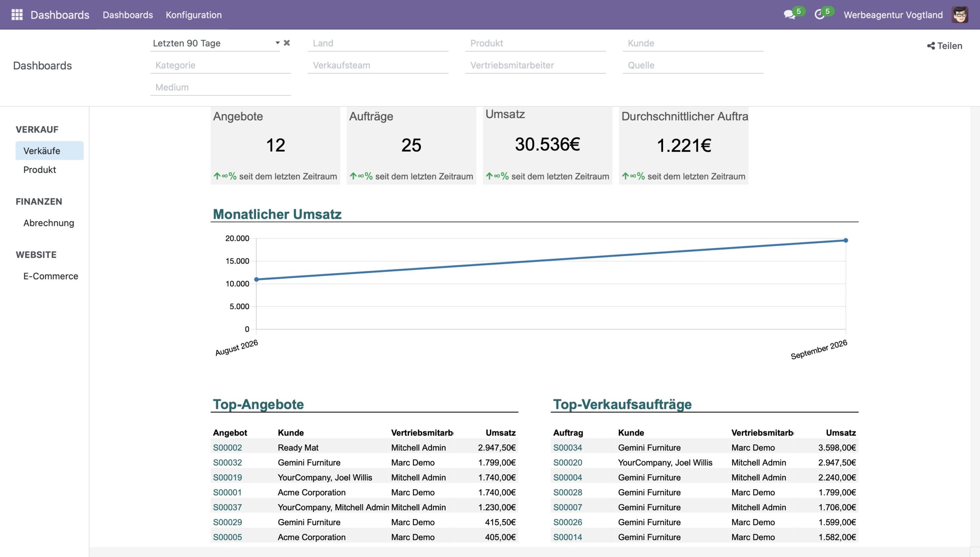Open E-Commerce dashboard in sidebar
The width and height of the screenshot is (980, 557).
click(51, 276)
